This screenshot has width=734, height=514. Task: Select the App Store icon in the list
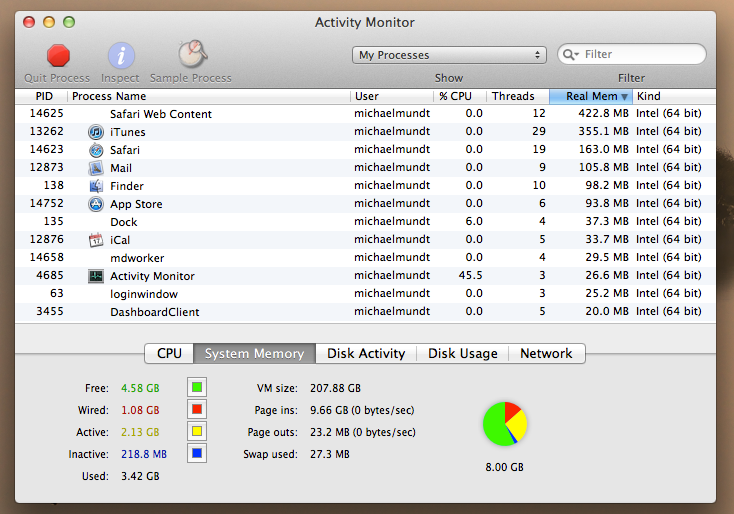pos(96,204)
